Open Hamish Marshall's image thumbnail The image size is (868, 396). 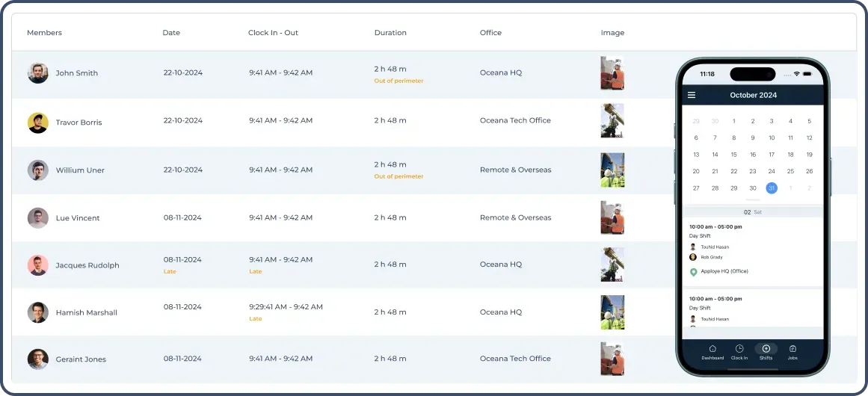click(612, 312)
